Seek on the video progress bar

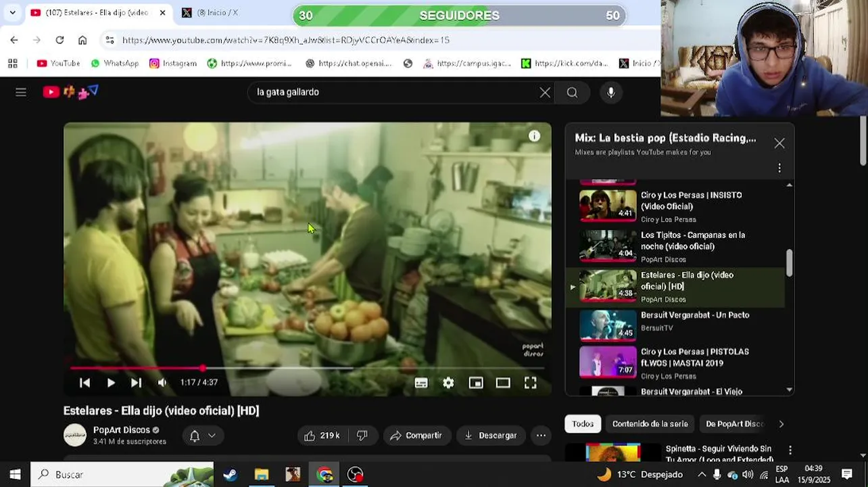308,368
